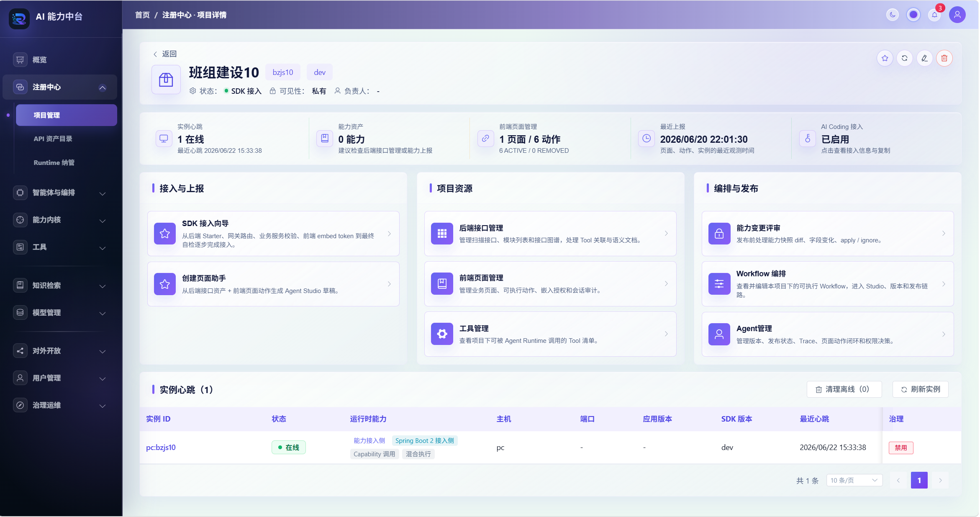
Task: Open instance pc:bzjs10 link
Action: [x=161, y=448]
